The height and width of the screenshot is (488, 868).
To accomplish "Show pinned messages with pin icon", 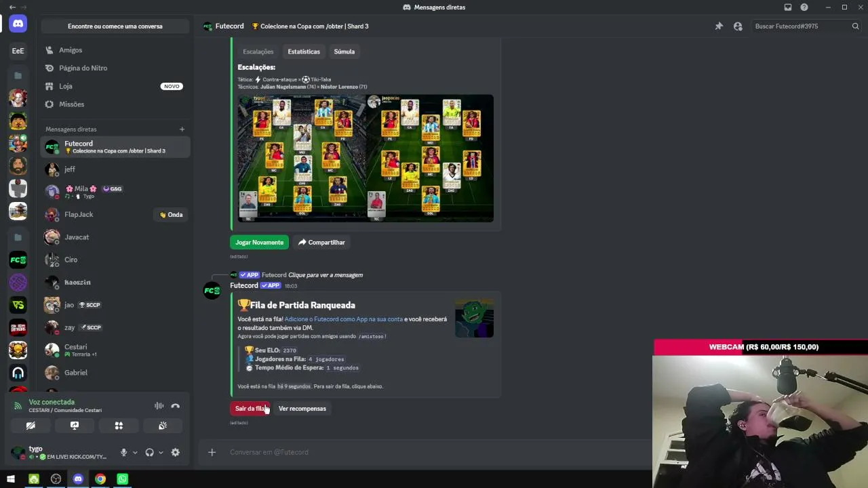I will [x=719, y=26].
